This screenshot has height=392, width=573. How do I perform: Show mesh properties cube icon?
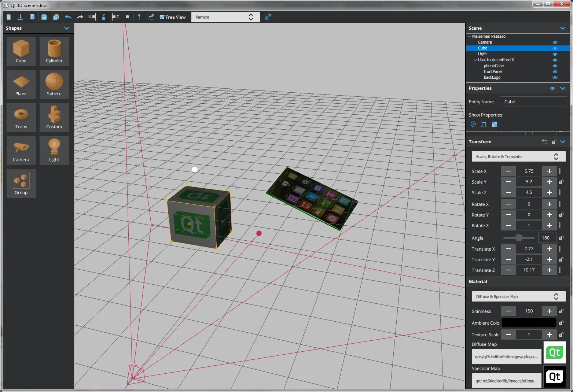pos(473,124)
